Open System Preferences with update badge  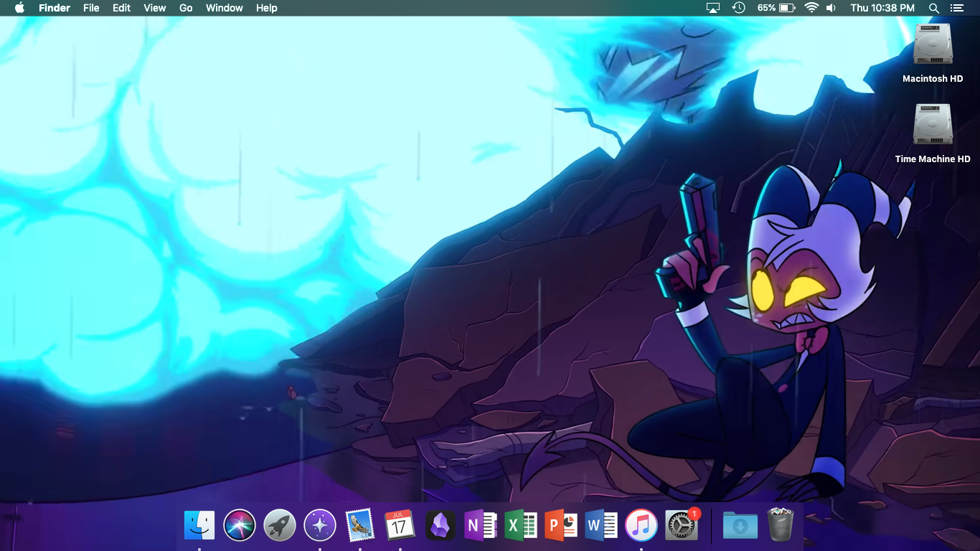click(682, 526)
